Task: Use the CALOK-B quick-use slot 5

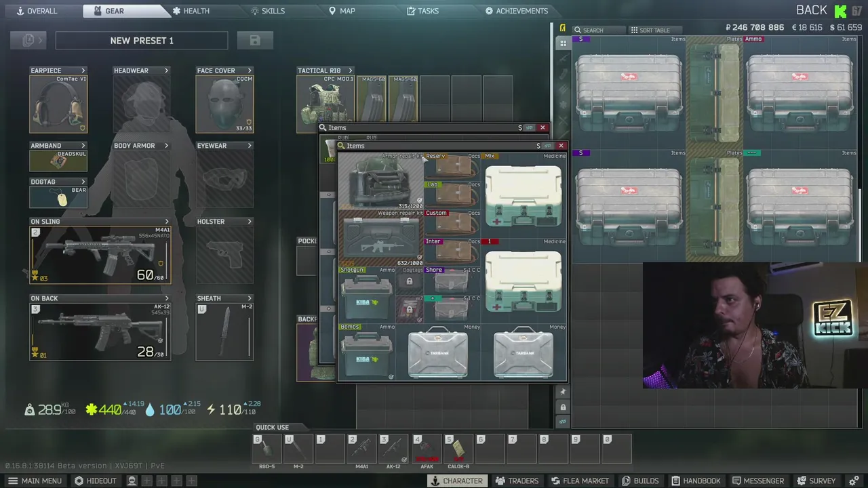Action: click(458, 450)
